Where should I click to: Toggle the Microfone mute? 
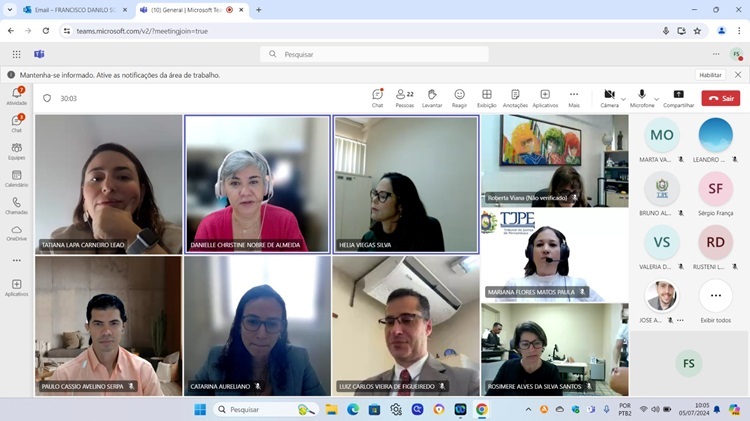[x=642, y=98]
